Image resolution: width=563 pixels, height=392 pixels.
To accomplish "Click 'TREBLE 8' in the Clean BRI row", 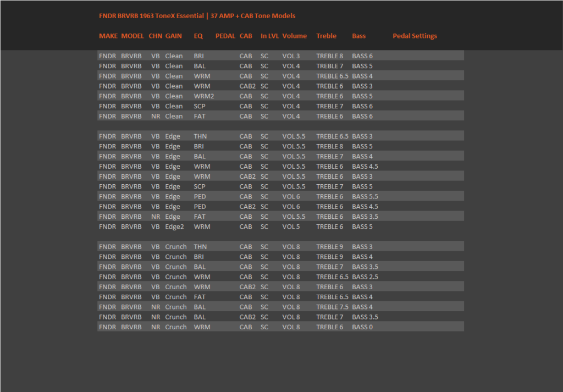I will [330, 56].
